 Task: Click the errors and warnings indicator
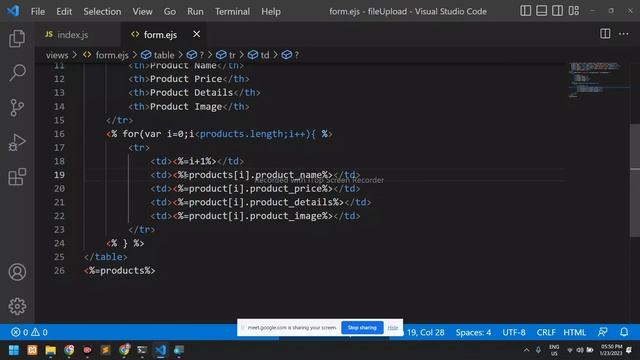(29, 332)
